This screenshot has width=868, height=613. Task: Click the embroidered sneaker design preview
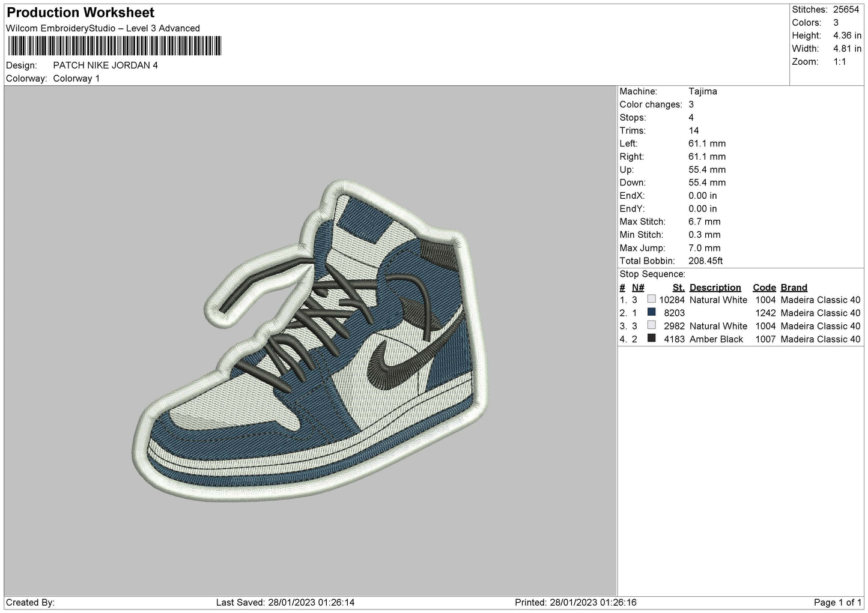coord(311,340)
